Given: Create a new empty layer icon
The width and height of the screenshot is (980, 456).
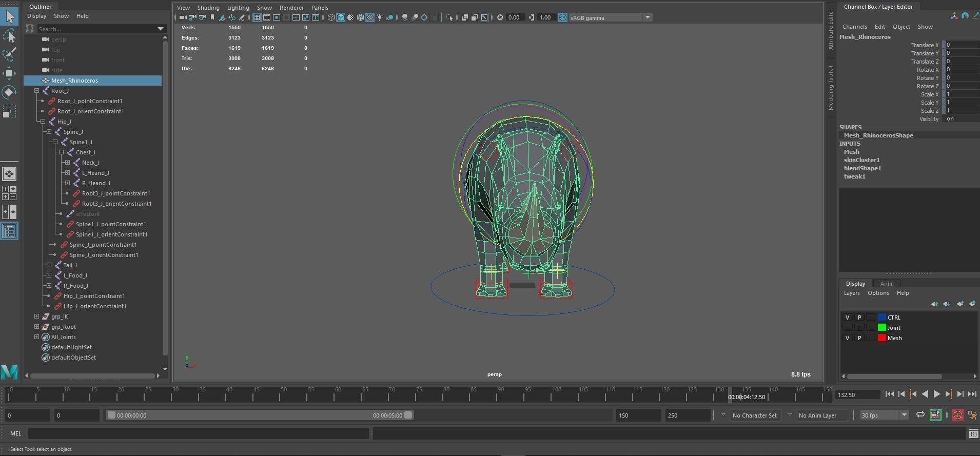Looking at the screenshot, I should coord(960,304).
